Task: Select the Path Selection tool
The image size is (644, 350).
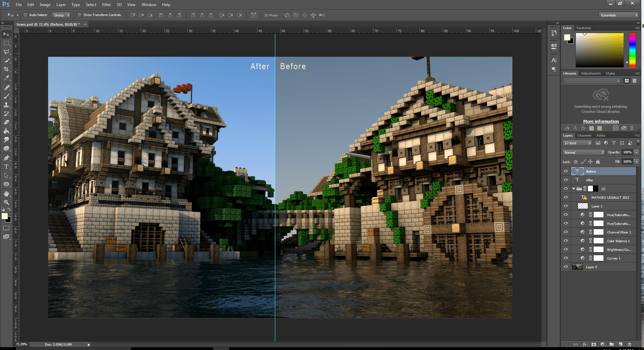Action: coord(6,175)
